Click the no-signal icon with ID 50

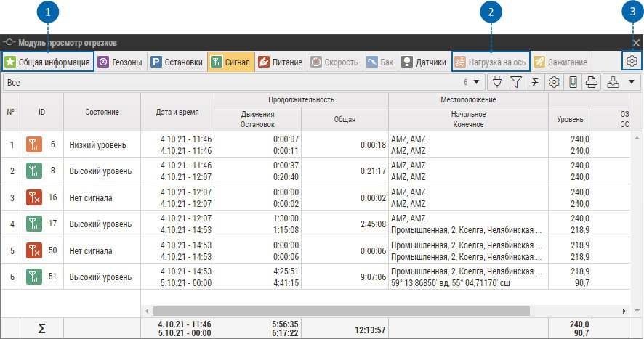tap(34, 250)
